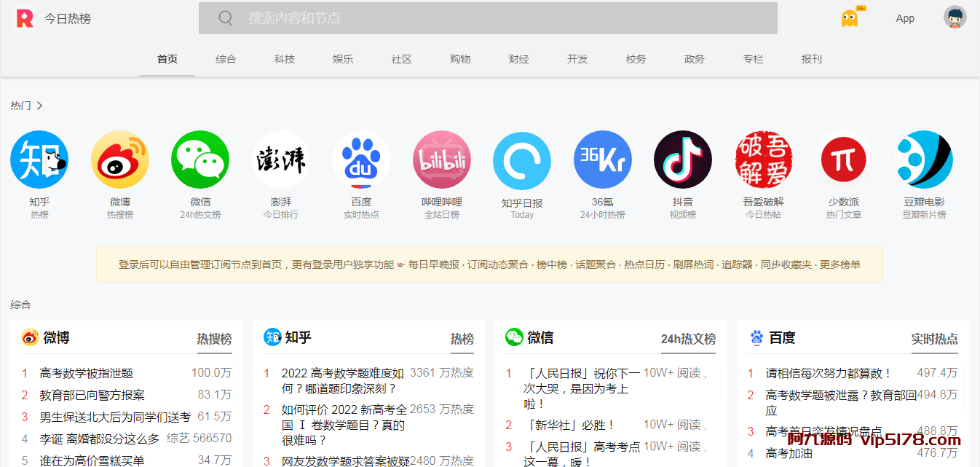
Task: Open 微信 item 祝你下一次大哭，是因为考上啦
Action: 582,388
